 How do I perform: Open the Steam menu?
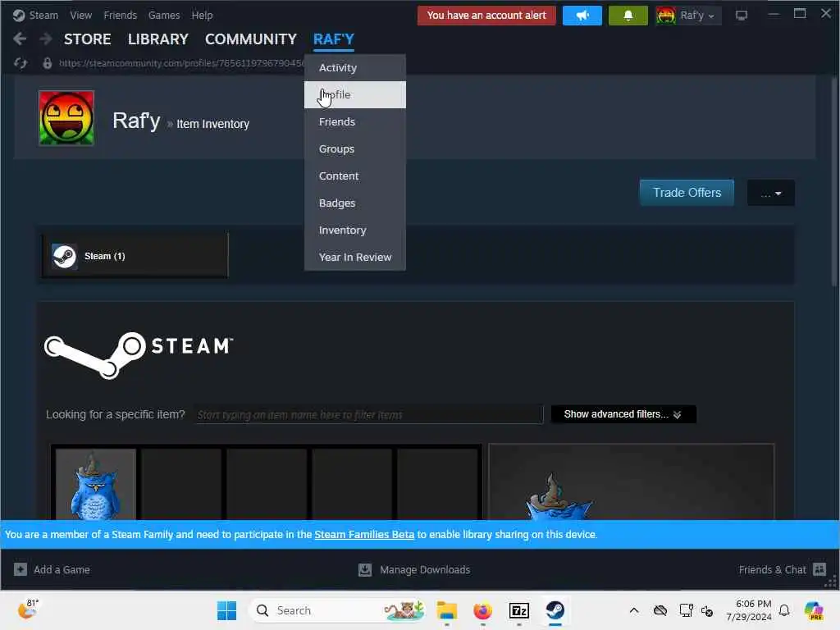click(43, 16)
